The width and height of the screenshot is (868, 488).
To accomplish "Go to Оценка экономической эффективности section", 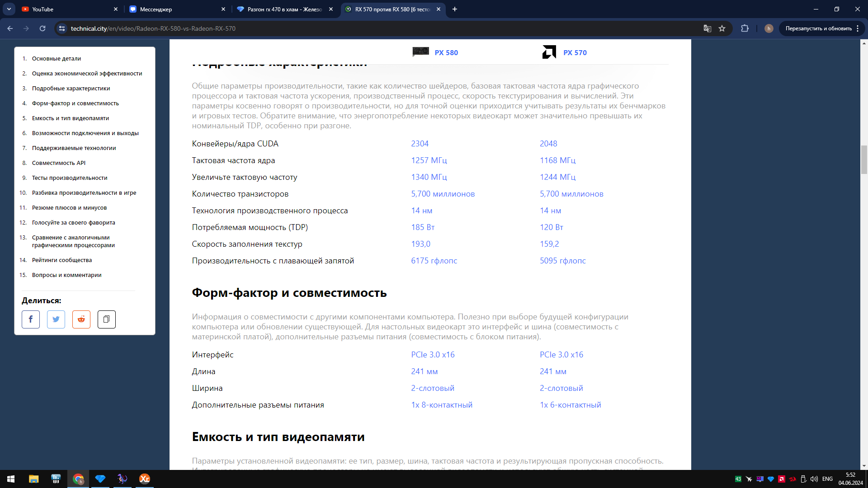I will click(87, 74).
